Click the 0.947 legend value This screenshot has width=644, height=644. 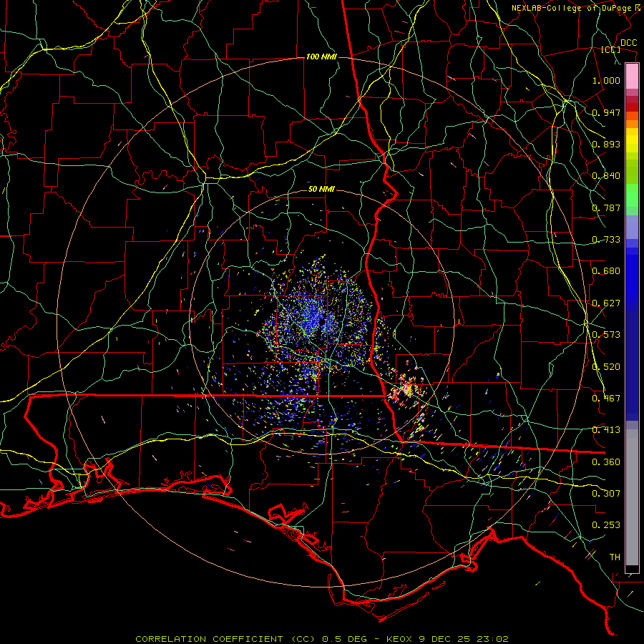(606, 112)
